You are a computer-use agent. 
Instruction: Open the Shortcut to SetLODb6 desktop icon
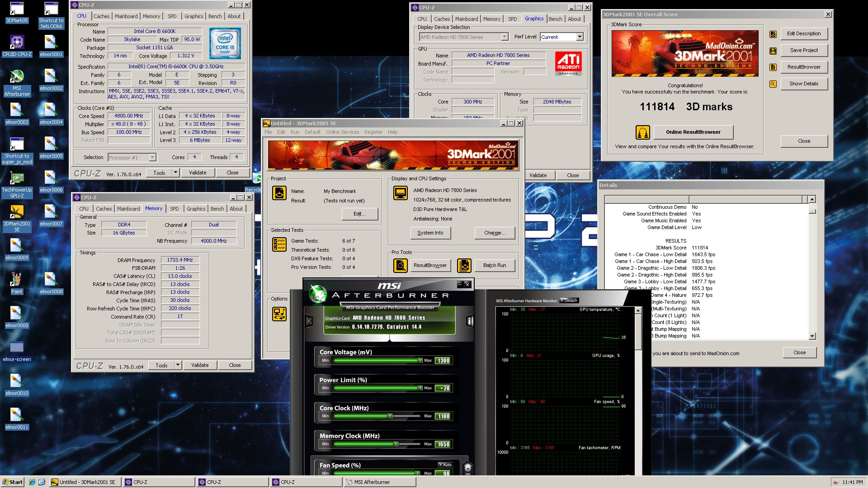(51, 15)
